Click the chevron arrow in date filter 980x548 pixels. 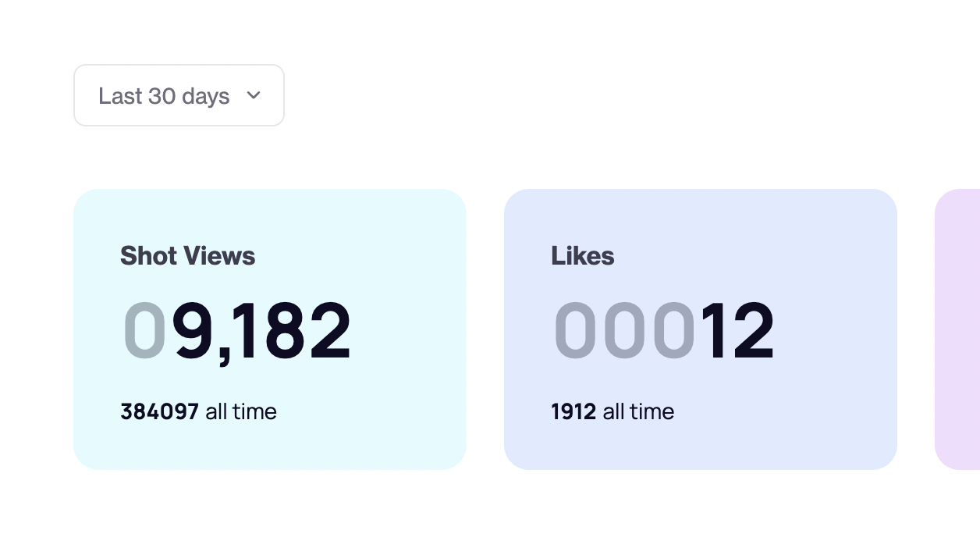pos(253,95)
